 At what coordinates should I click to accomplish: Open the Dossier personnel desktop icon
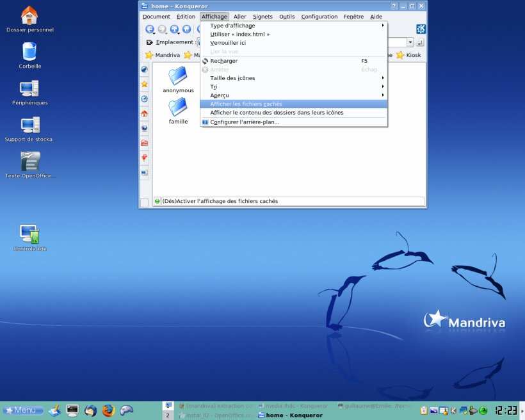tap(30, 19)
